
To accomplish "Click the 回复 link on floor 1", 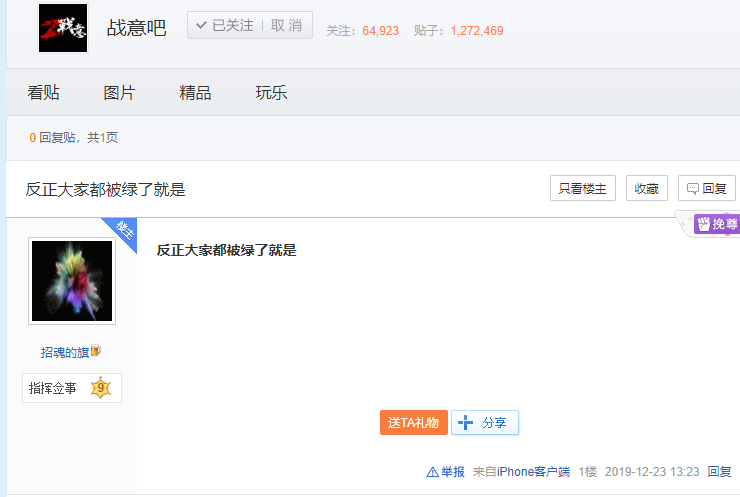I will click(719, 472).
